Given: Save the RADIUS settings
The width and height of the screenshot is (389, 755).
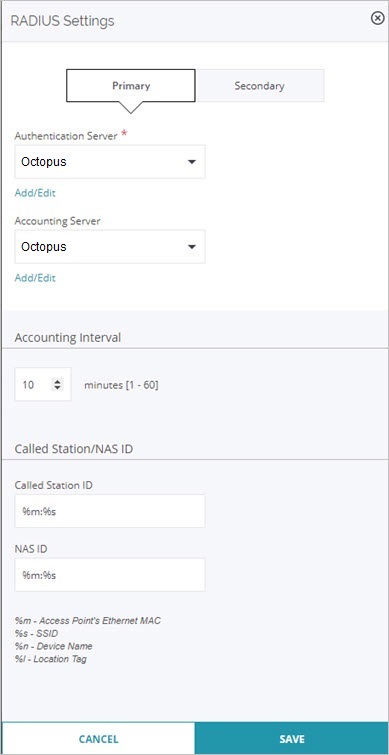Looking at the screenshot, I should point(291,738).
